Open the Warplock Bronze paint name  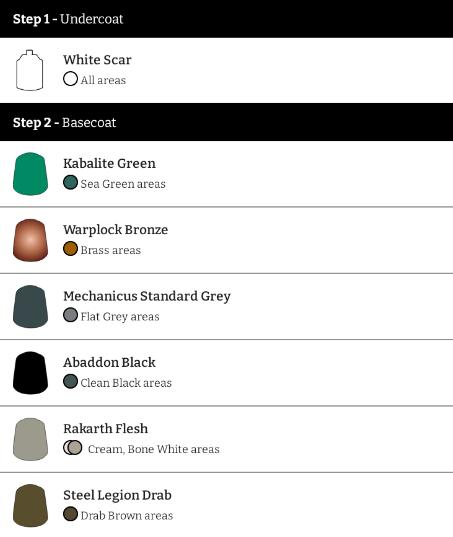(116, 230)
